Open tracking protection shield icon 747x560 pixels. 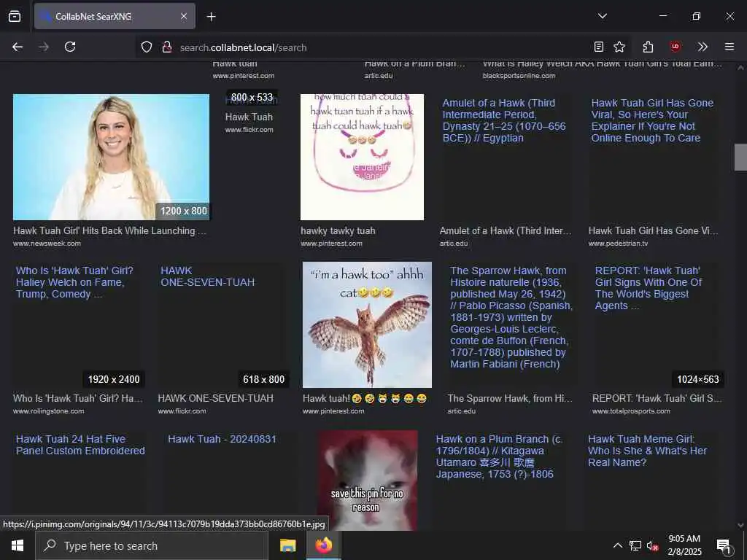point(146,47)
